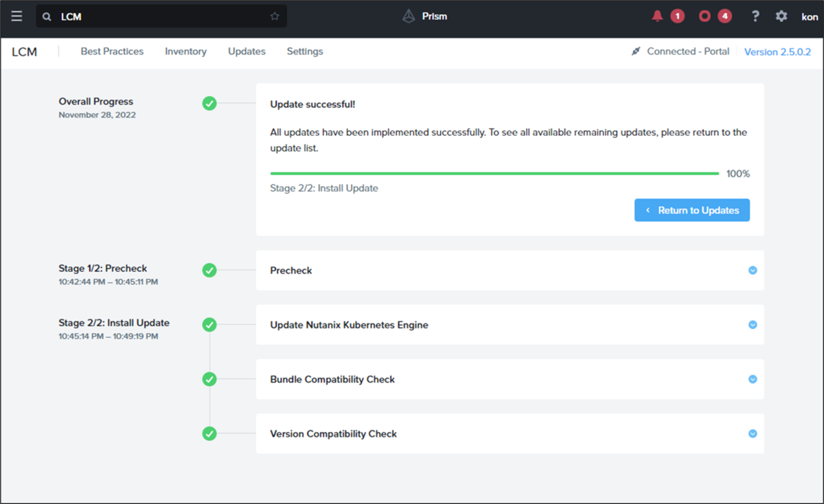Image resolution: width=824 pixels, height=504 pixels.
Task: Expand Bundle Compatibility Check details
Action: (x=753, y=379)
